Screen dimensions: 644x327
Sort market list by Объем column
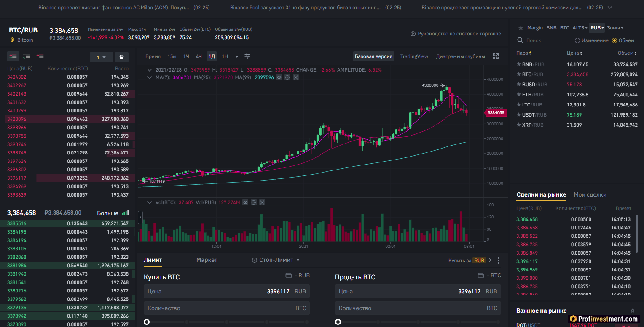tap(628, 53)
